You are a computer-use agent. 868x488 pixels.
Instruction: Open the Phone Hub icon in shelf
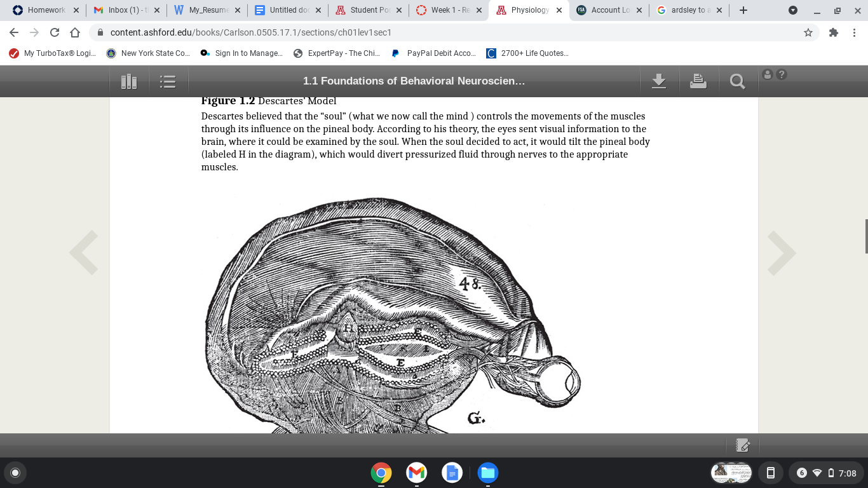pyautogui.click(x=771, y=473)
